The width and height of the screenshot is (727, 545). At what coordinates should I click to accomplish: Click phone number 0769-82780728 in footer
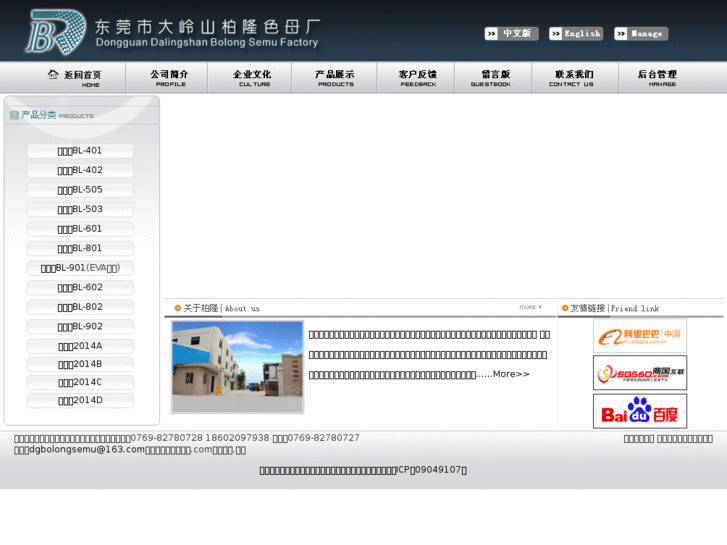[x=167, y=438]
